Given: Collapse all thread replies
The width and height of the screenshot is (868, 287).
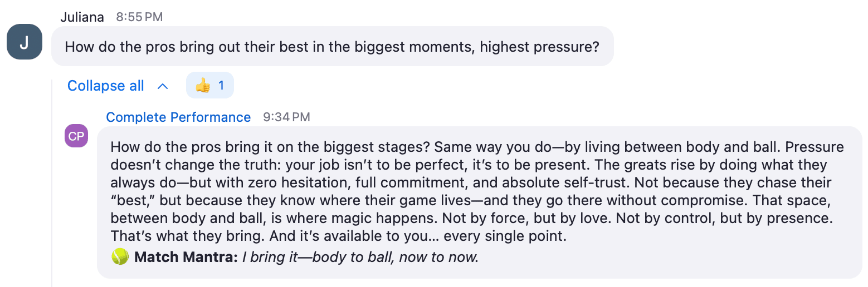Looking at the screenshot, I should tap(106, 86).
